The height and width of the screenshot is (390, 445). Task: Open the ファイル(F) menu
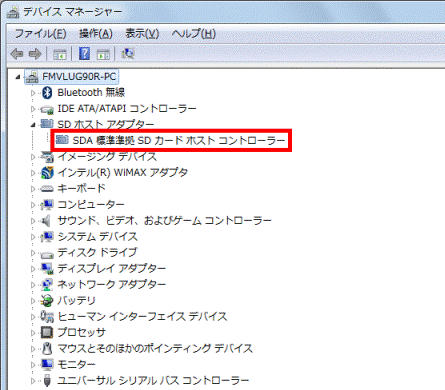pos(40,34)
